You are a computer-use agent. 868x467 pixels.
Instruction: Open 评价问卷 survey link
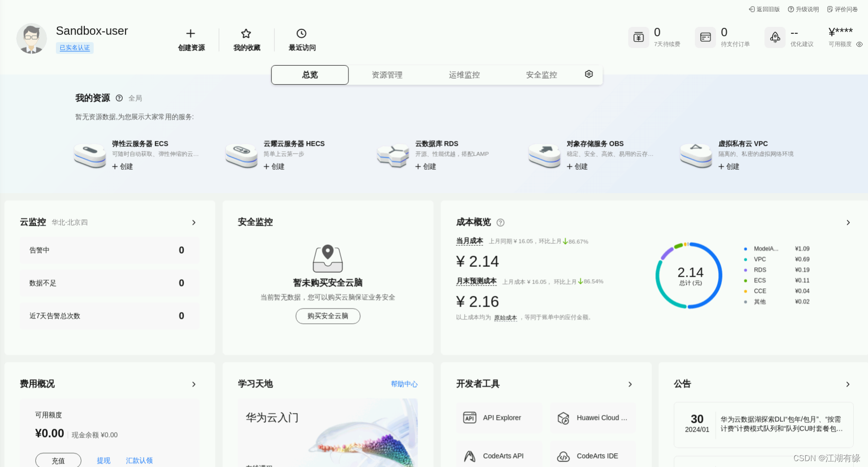[842, 9]
